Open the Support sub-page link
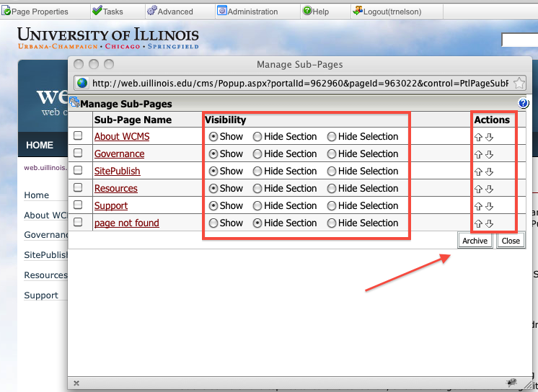The image size is (538, 392). pyautogui.click(x=111, y=205)
